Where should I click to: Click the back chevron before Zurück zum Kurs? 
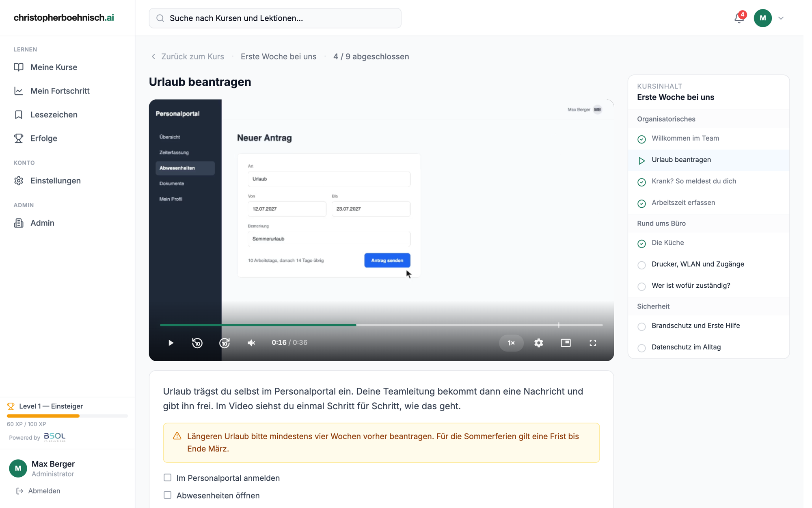pyautogui.click(x=153, y=56)
